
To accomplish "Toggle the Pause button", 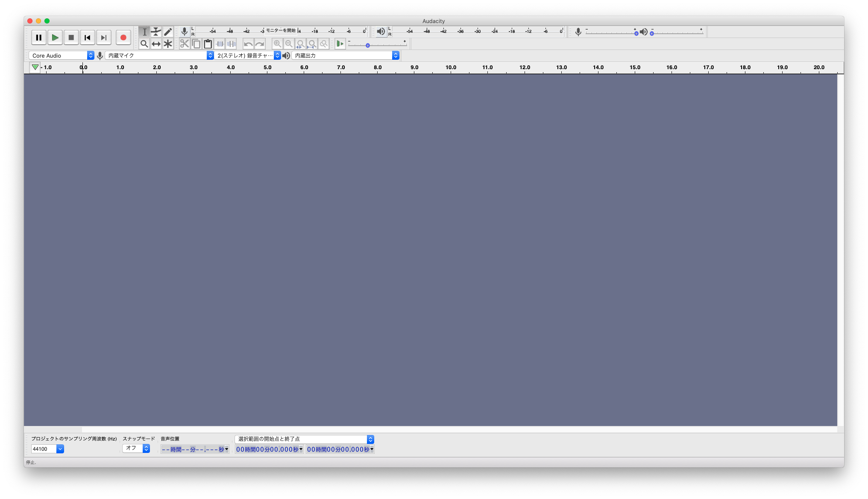I will coord(38,38).
